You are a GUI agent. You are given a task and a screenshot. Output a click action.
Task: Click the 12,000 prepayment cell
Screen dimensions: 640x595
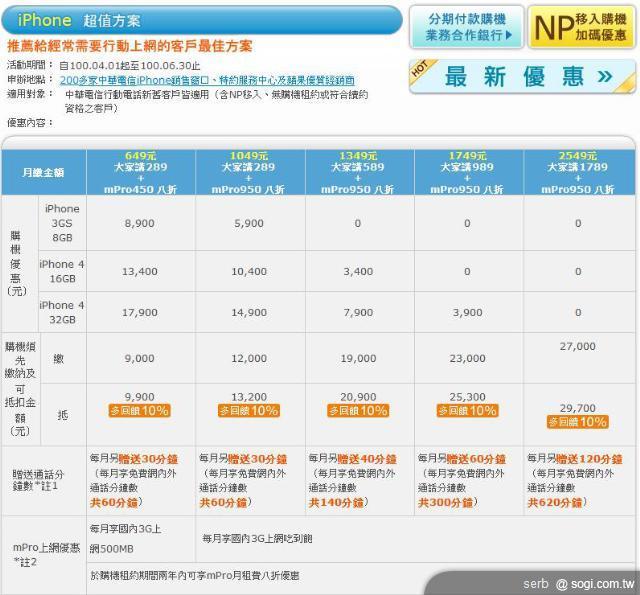249,358
